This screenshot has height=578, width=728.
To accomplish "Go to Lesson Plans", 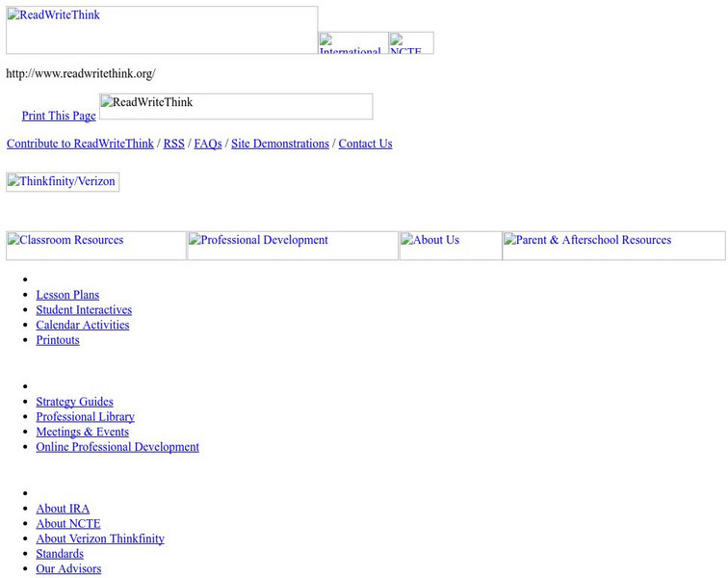I will [x=67, y=295].
